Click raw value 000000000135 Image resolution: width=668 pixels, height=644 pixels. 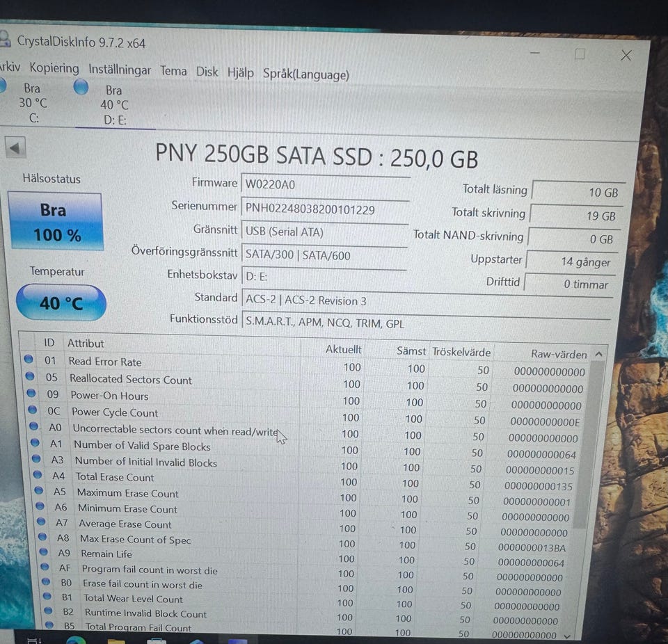(538, 486)
